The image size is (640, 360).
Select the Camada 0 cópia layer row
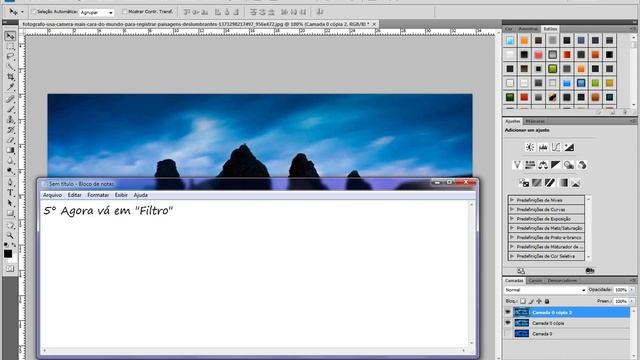[x=567, y=323]
